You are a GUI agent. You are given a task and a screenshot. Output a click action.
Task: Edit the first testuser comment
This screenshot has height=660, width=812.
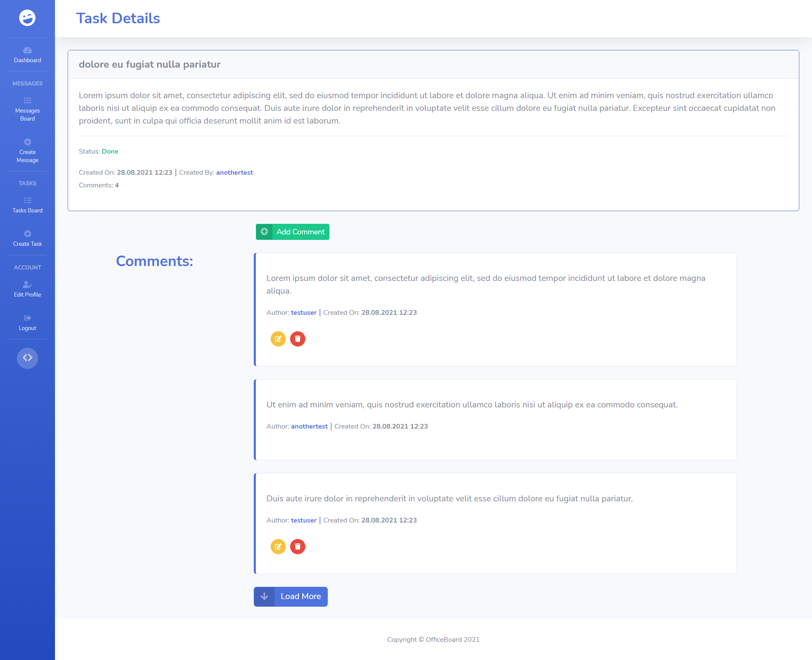[x=278, y=339]
